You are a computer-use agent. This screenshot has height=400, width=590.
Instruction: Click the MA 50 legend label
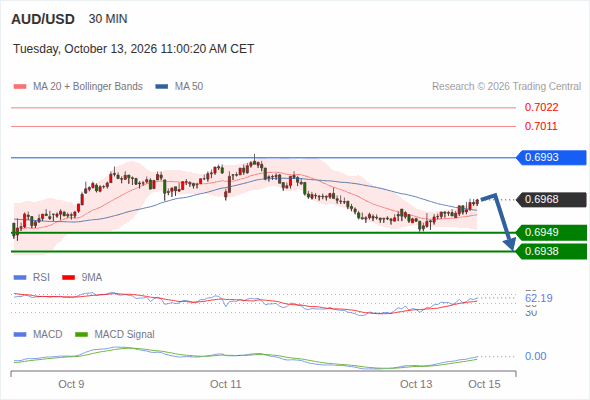coord(189,87)
